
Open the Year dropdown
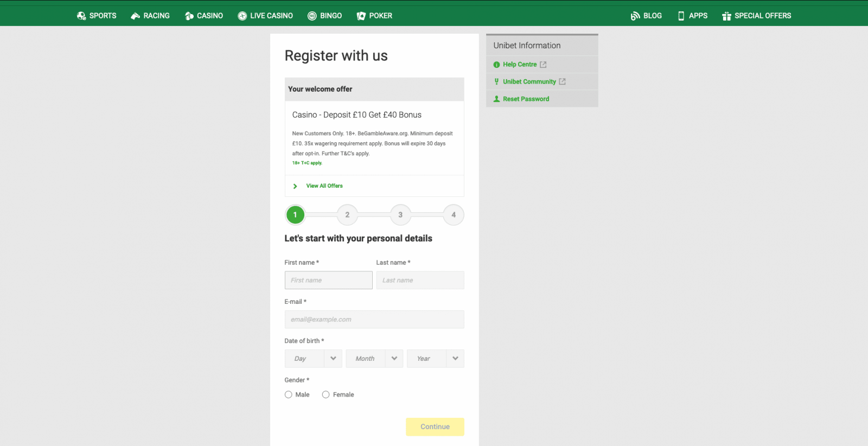coord(436,359)
